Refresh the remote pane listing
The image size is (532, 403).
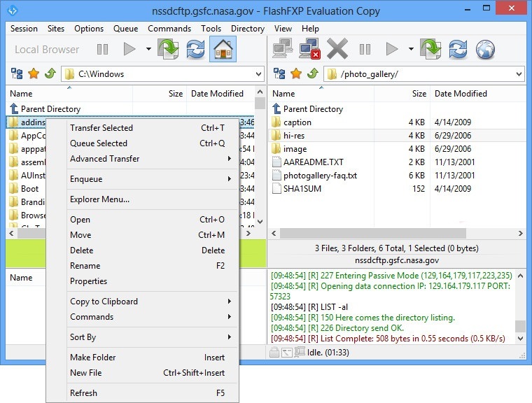[x=458, y=50]
